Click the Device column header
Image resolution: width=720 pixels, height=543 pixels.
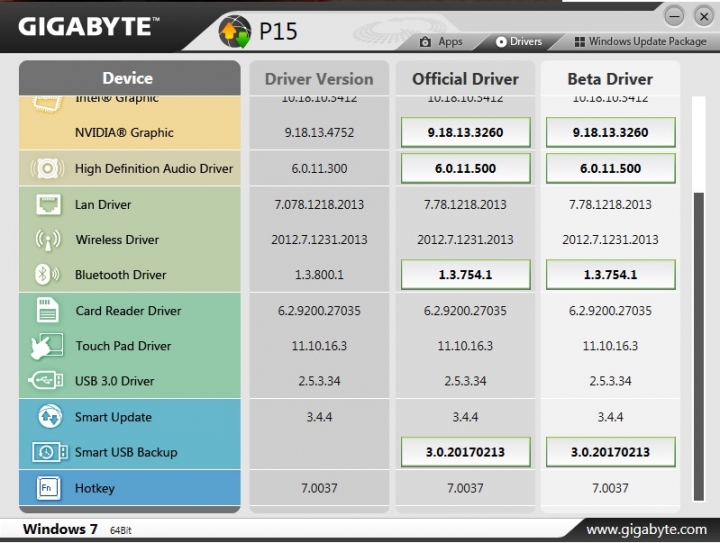[x=129, y=78]
